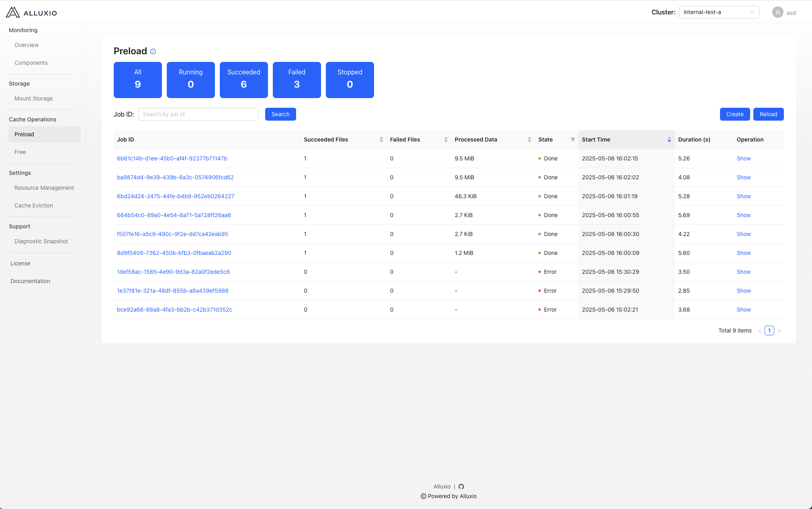Sort by Processed Data column arrows
This screenshot has height=509, width=812.
(529, 140)
